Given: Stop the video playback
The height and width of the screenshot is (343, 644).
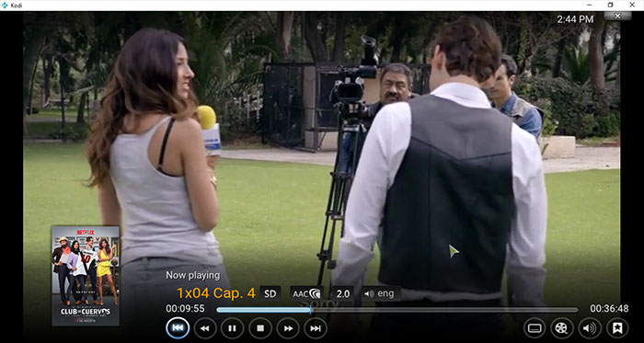Looking at the screenshot, I should pyautogui.click(x=260, y=328).
